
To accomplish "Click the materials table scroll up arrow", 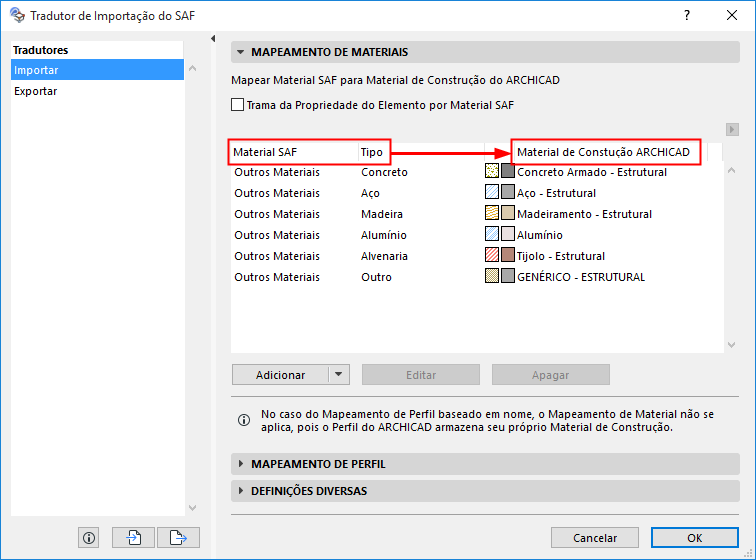I will pos(731,170).
